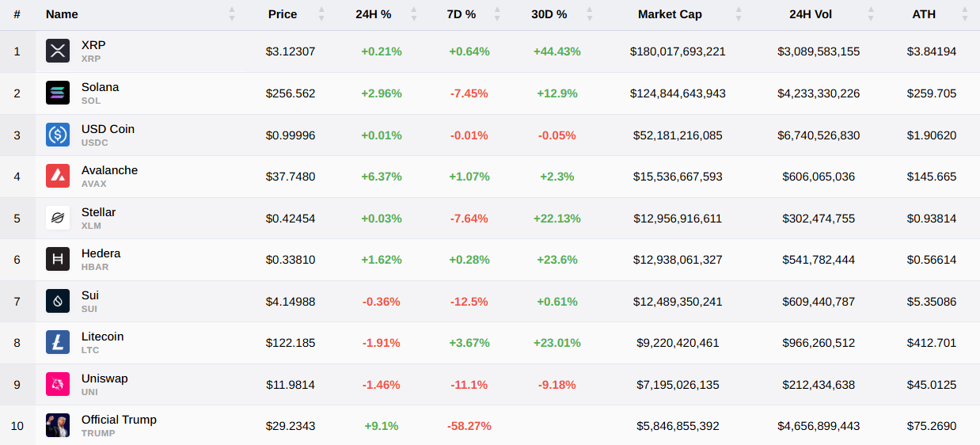Click the Uniswap logo icon

click(x=58, y=384)
